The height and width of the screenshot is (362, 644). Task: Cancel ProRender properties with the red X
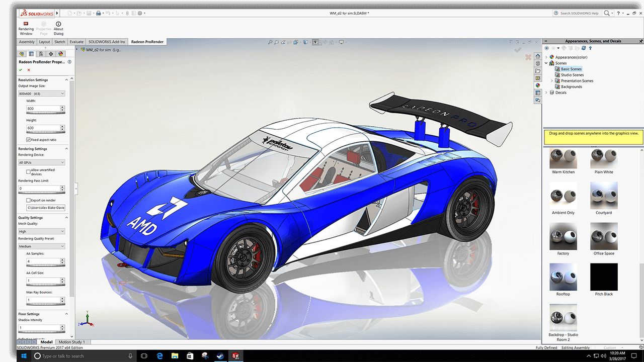(x=29, y=70)
